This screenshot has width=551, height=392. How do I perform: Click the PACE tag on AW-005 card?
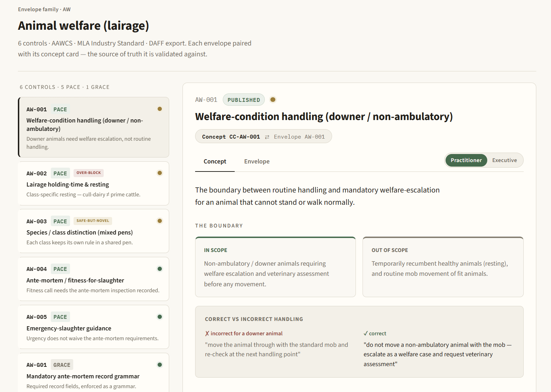pos(60,317)
